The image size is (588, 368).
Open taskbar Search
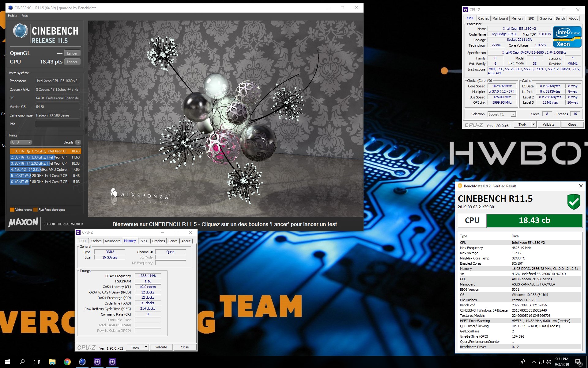click(22, 362)
